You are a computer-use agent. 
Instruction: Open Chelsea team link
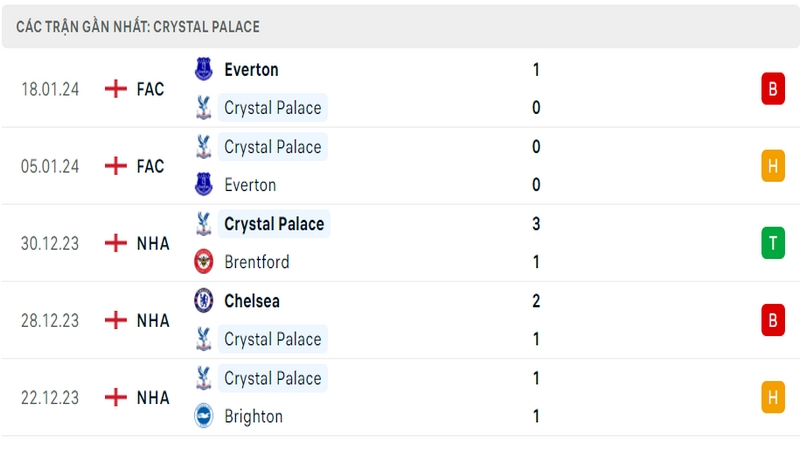point(252,301)
